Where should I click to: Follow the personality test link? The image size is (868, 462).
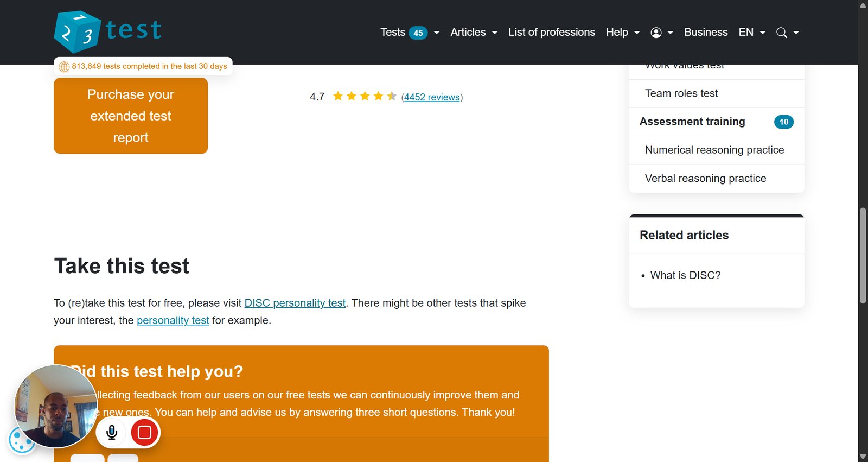[x=173, y=320]
